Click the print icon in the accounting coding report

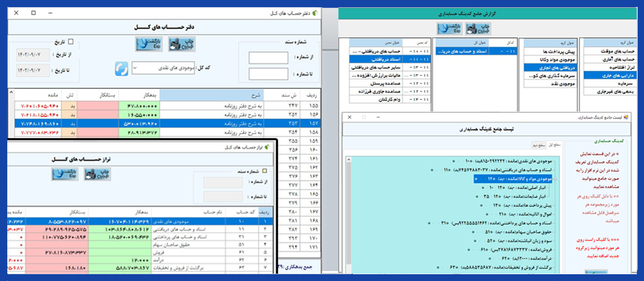(x=479, y=29)
